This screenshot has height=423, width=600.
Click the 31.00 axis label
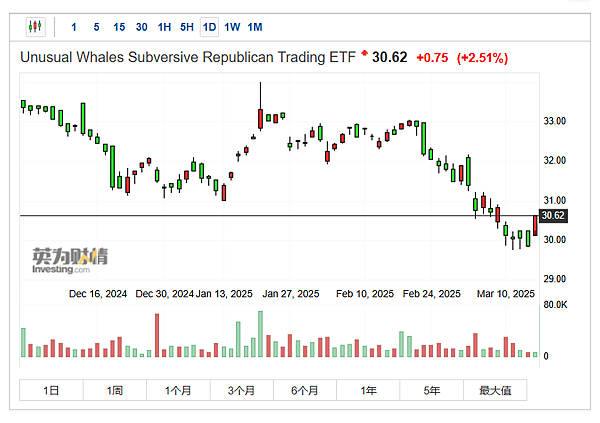point(554,200)
